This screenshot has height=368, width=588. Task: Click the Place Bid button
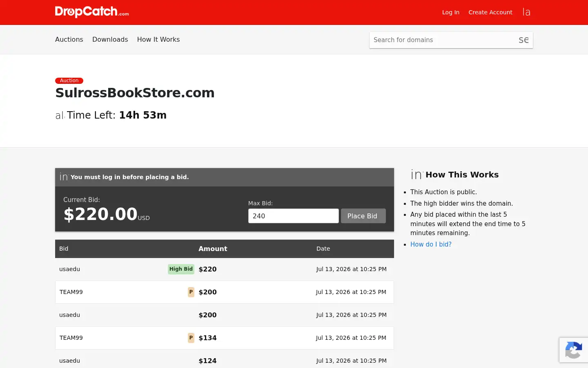pos(363,216)
